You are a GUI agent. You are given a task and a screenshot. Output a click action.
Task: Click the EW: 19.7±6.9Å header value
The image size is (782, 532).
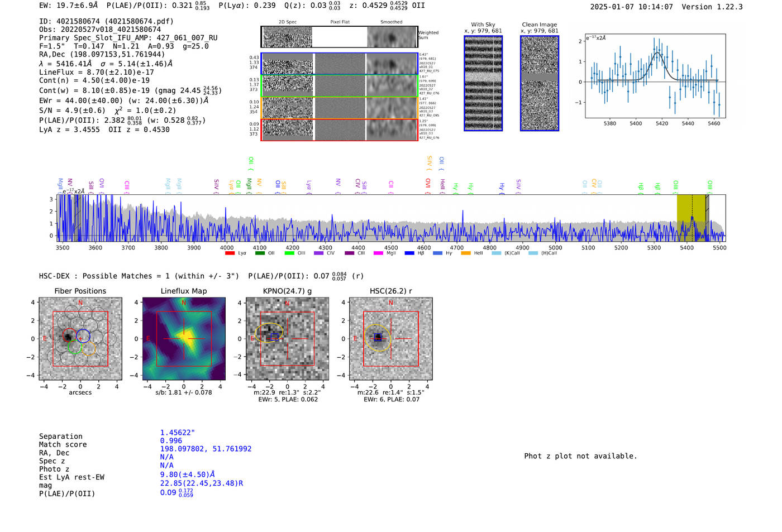tap(68, 6)
